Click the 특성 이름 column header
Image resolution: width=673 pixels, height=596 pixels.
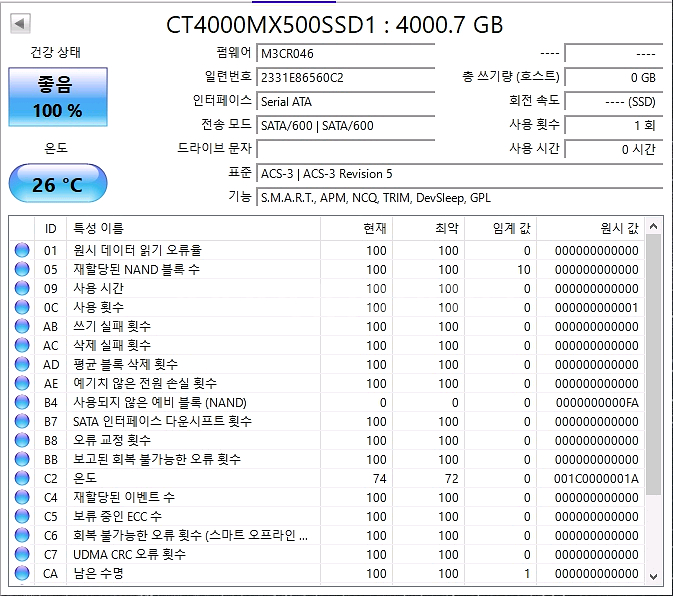(193, 228)
